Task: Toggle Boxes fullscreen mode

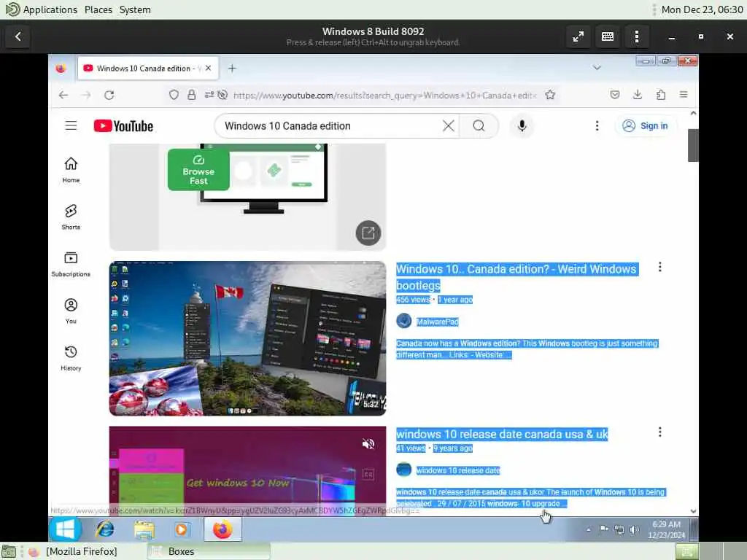Action: click(578, 36)
